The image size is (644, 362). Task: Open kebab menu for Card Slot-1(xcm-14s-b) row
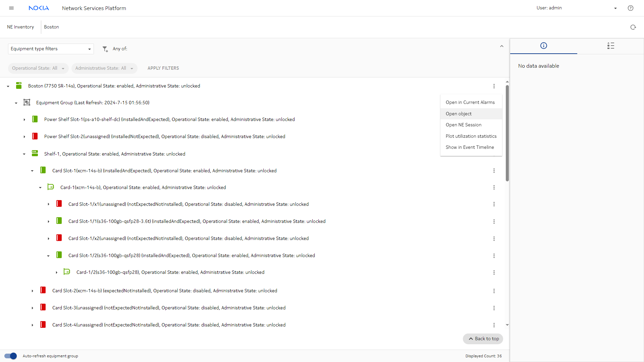point(494,171)
